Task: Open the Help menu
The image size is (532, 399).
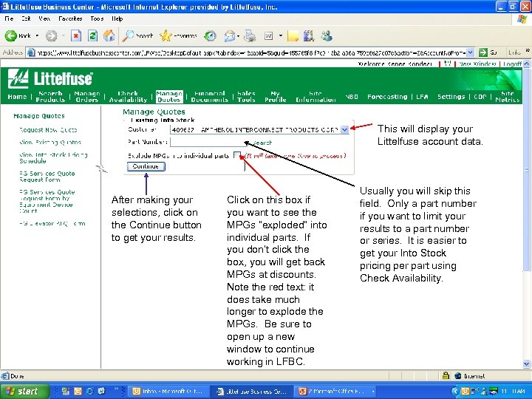Action: click(117, 18)
